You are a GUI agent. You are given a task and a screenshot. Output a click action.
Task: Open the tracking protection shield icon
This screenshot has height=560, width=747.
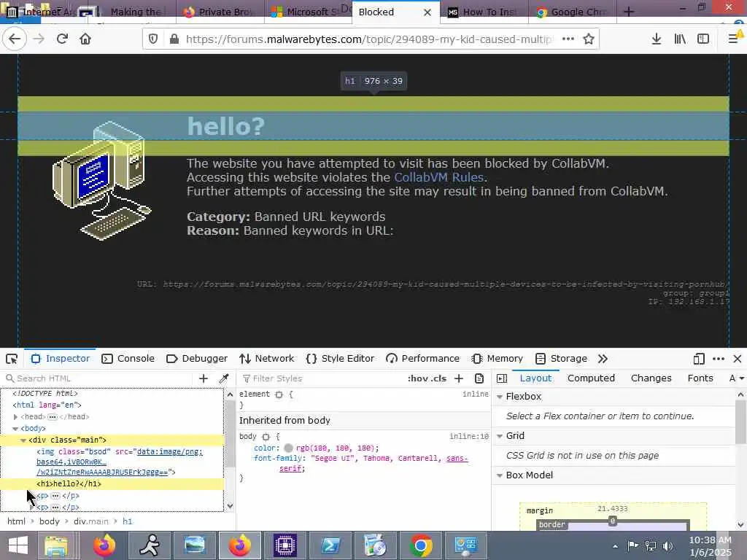point(153,39)
